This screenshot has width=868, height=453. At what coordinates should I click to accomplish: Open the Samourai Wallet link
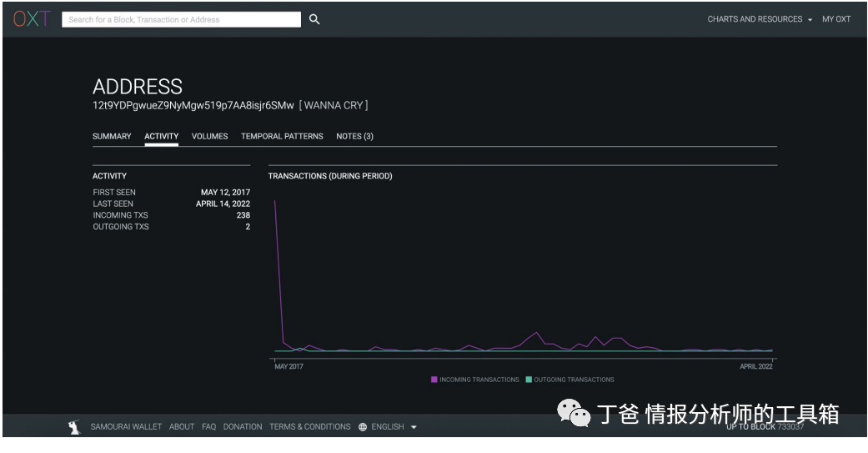tap(126, 427)
